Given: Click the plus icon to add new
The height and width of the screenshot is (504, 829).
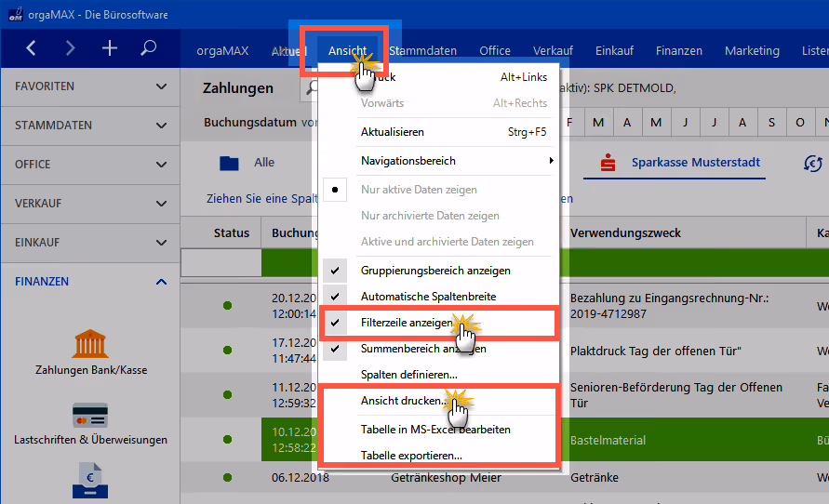Looking at the screenshot, I should click(x=110, y=48).
